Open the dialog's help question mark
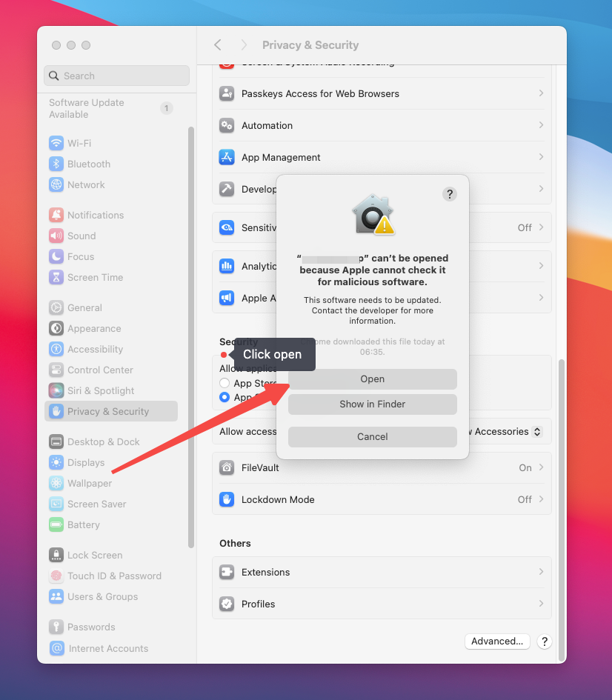 pos(450,194)
